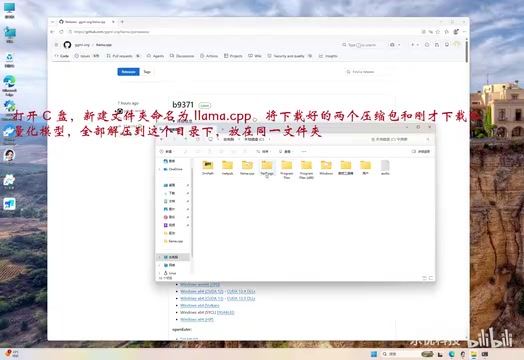Image resolution: width=524 pixels, height=360 pixels.
Task: Open the Windows folder in File Explorer
Action: pyautogui.click(x=326, y=168)
